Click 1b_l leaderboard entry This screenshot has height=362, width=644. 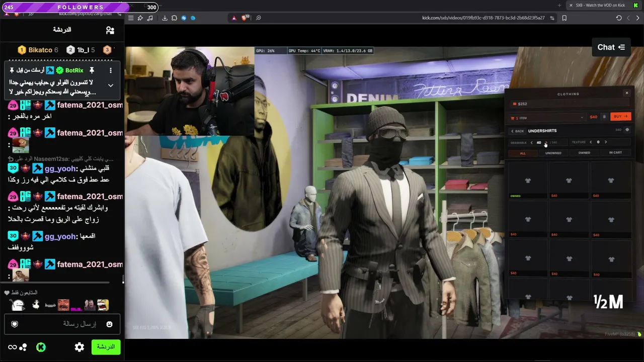80,50
